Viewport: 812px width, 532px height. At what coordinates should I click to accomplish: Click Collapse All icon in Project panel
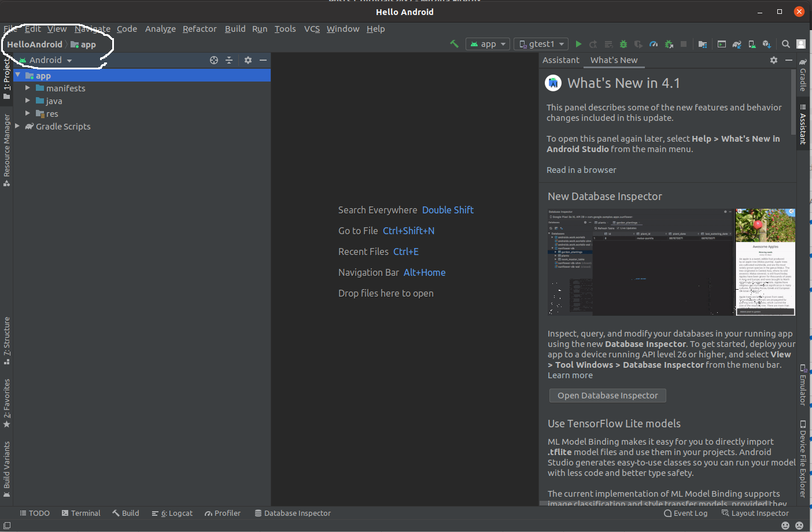click(x=229, y=60)
